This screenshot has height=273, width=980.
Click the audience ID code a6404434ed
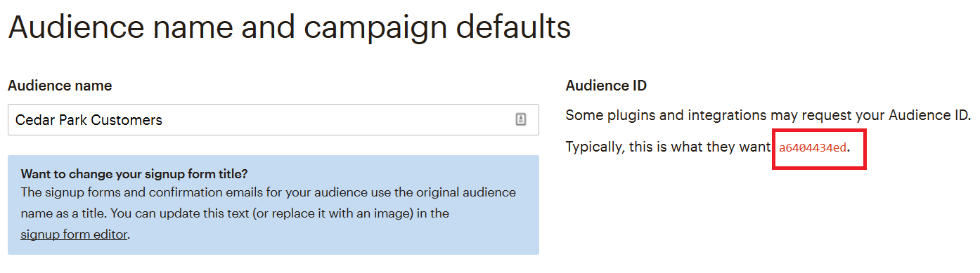tap(813, 148)
